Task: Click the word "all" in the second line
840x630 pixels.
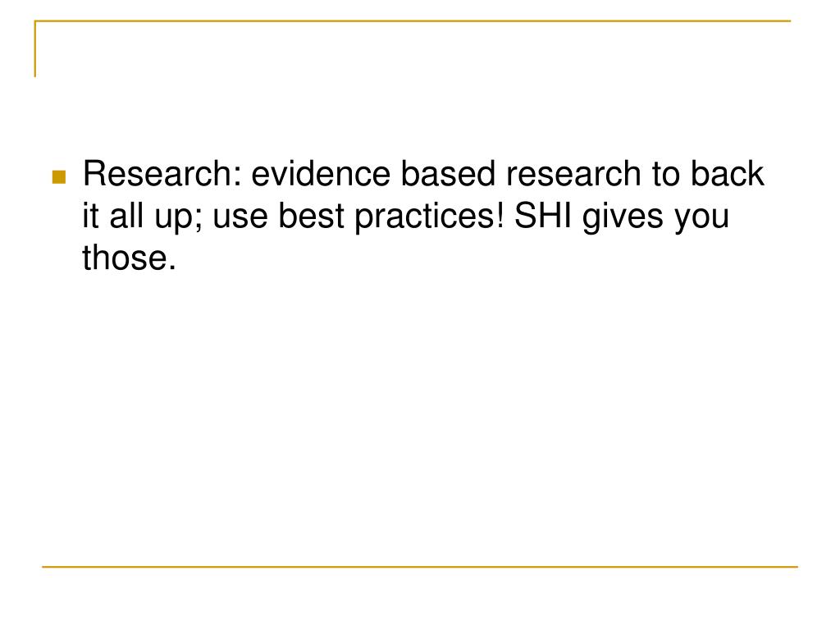Action: tap(126, 216)
